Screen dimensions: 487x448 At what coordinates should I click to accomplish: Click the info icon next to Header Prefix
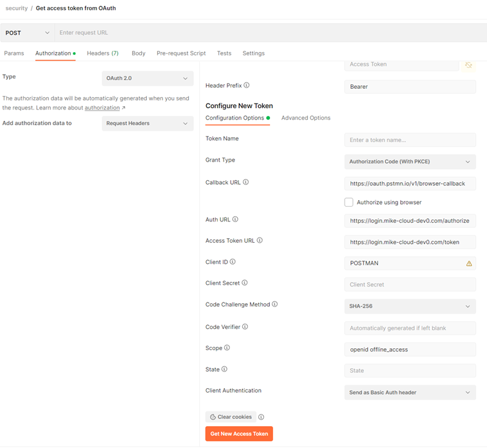(x=247, y=86)
